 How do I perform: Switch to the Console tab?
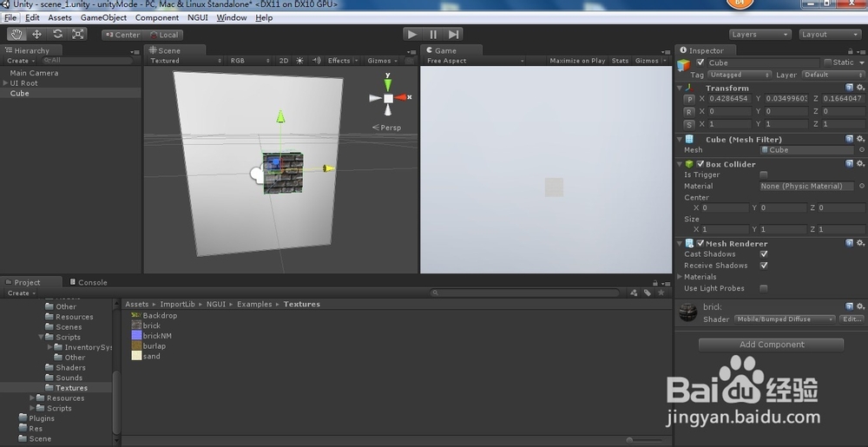click(x=88, y=282)
